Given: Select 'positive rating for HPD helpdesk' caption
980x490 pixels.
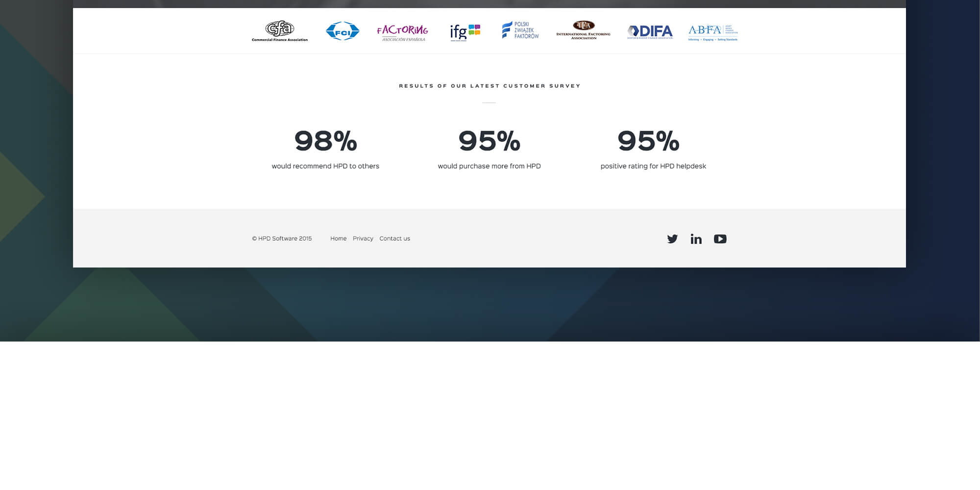Looking at the screenshot, I should tap(653, 166).
